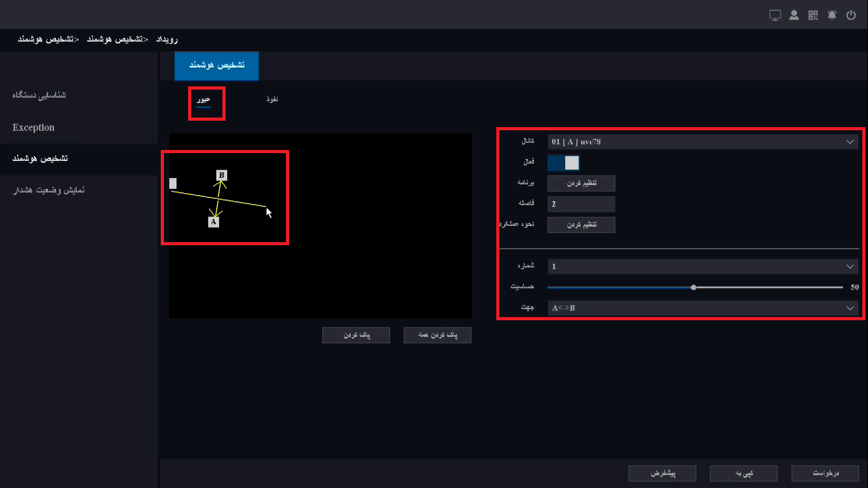Click رویداد in the breadcrumb
This screenshot has width=868, height=488.
pos(166,39)
